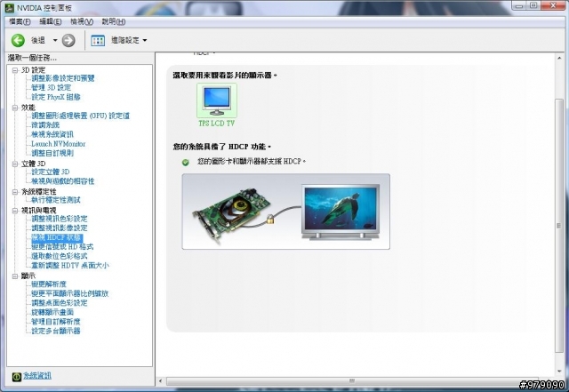Click the system information icon beside 系統資訊
Viewport: 569px width, 392px height.
click(x=17, y=377)
